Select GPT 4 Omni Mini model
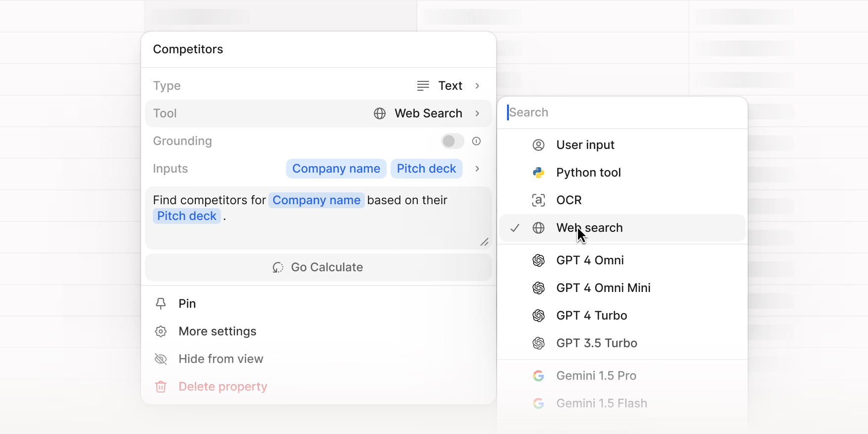Screen dimensions: 868x434 [x=603, y=288]
